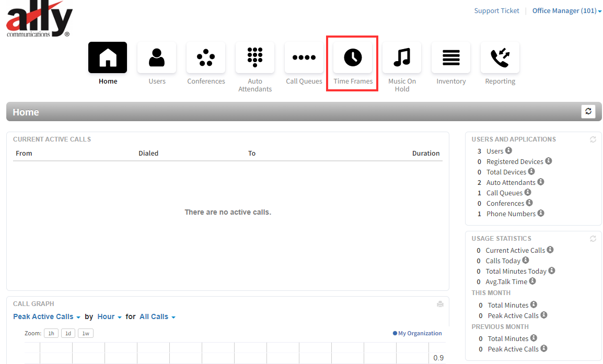This screenshot has height=364, width=603.
Task: Click info icon next to Phone Numbers
Action: (x=541, y=213)
